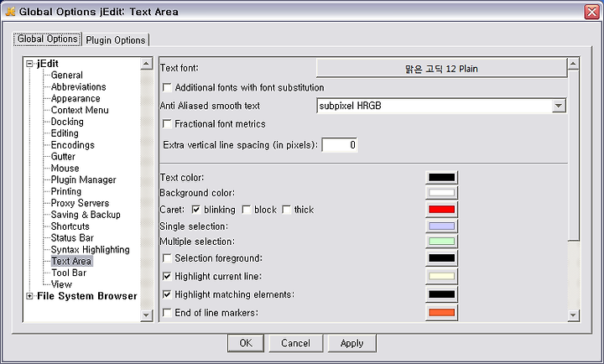Click the options tree scroll down arrow
Viewport: 604px width, 364px height.
(147, 315)
